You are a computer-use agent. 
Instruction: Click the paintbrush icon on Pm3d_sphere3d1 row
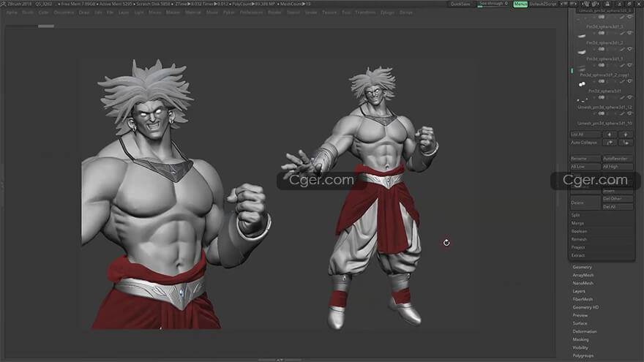coord(623,98)
